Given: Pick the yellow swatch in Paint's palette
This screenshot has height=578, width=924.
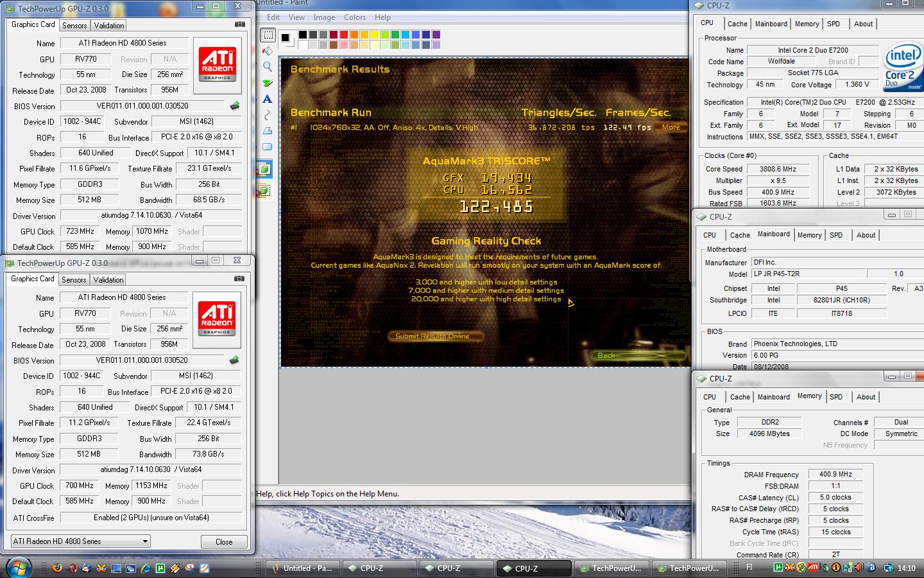Looking at the screenshot, I should 375,35.
